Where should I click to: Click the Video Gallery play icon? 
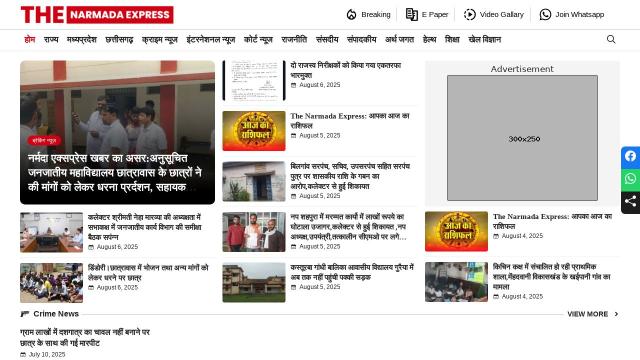point(470,15)
